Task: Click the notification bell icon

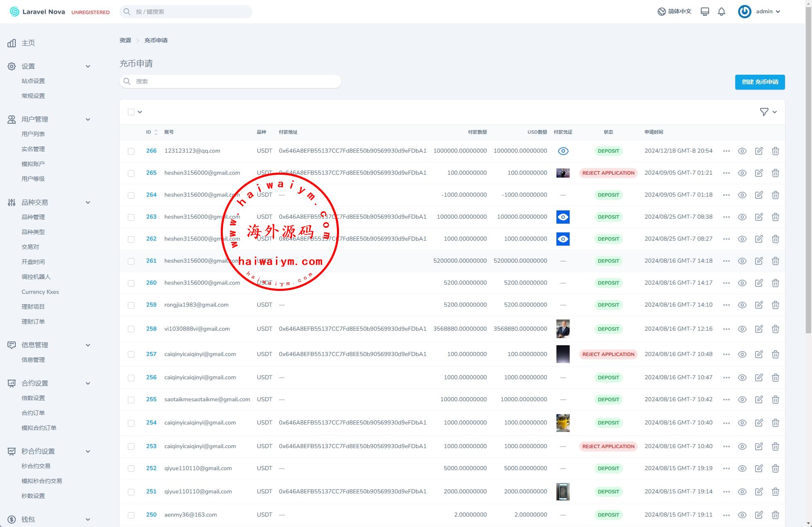Action: click(722, 12)
